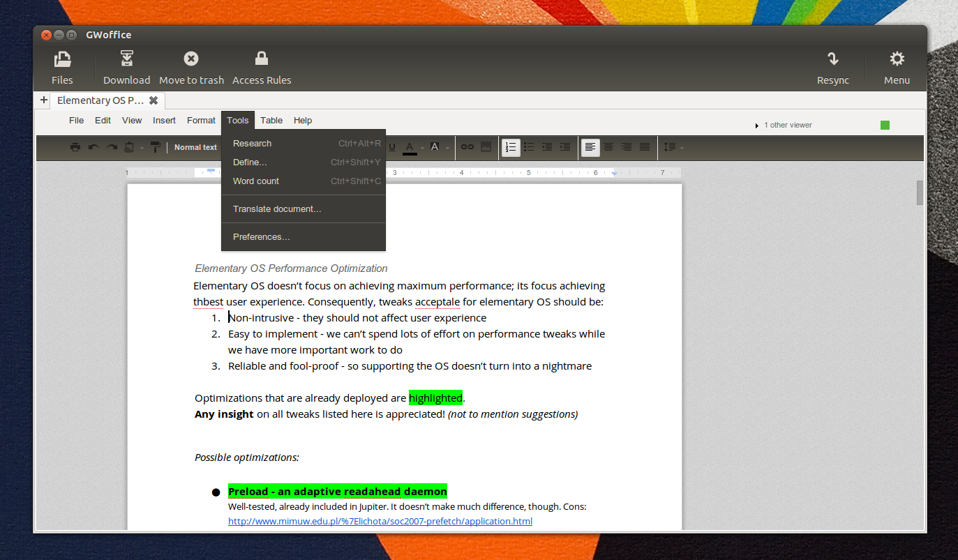
Task: Insert an image from the toolbar
Action: pos(486,147)
